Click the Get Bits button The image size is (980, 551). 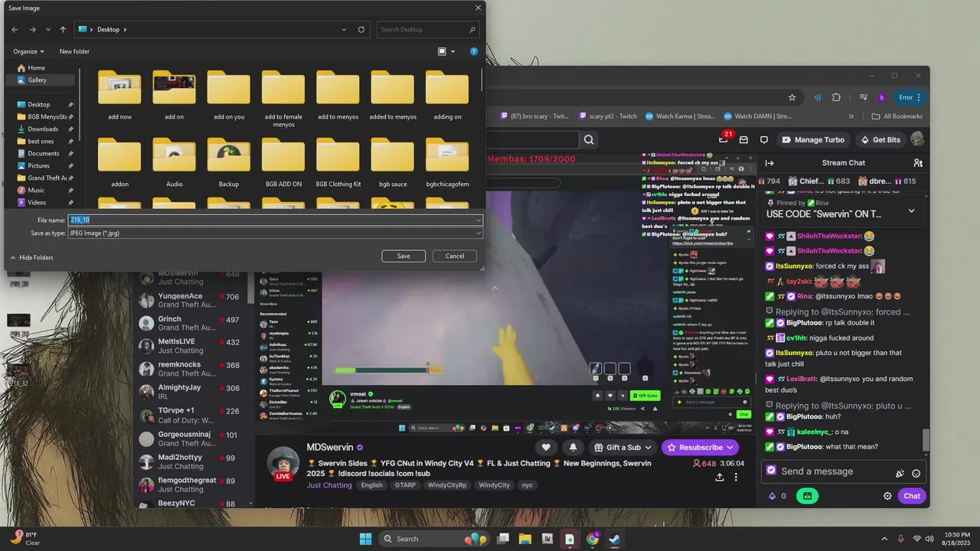[x=880, y=140]
